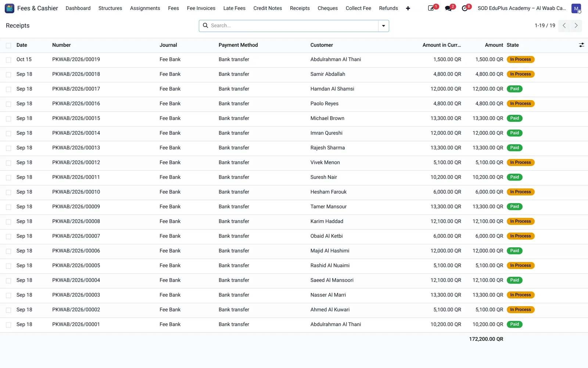
Task: Click Paid badge for Tamer Mansour
Action: [514, 206]
